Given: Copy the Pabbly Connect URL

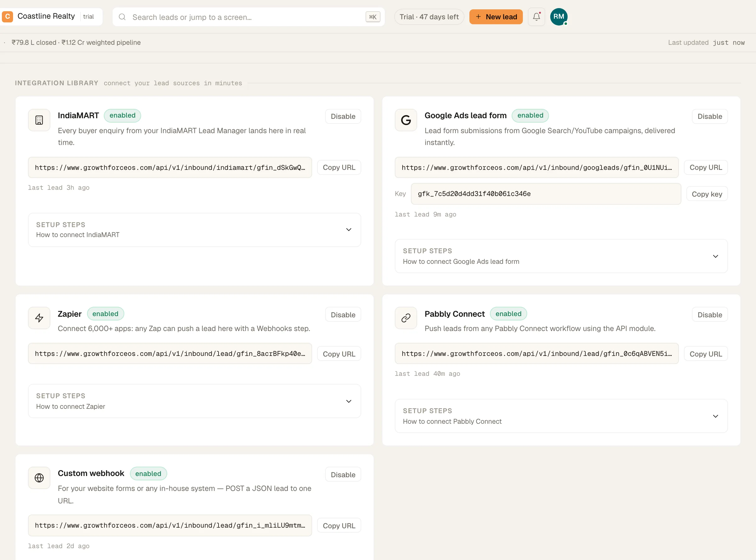Looking at the screenshot, I should (x=706, y=354).
